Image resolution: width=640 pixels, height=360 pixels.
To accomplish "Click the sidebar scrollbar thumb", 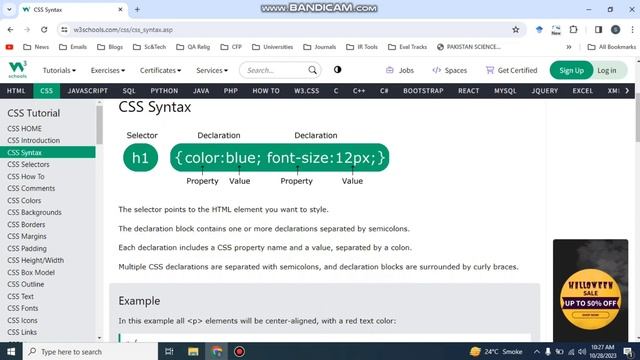I will coord(99,124).
